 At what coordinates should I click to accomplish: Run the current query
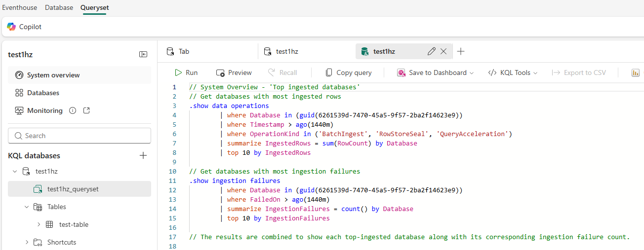coord(186,72)
